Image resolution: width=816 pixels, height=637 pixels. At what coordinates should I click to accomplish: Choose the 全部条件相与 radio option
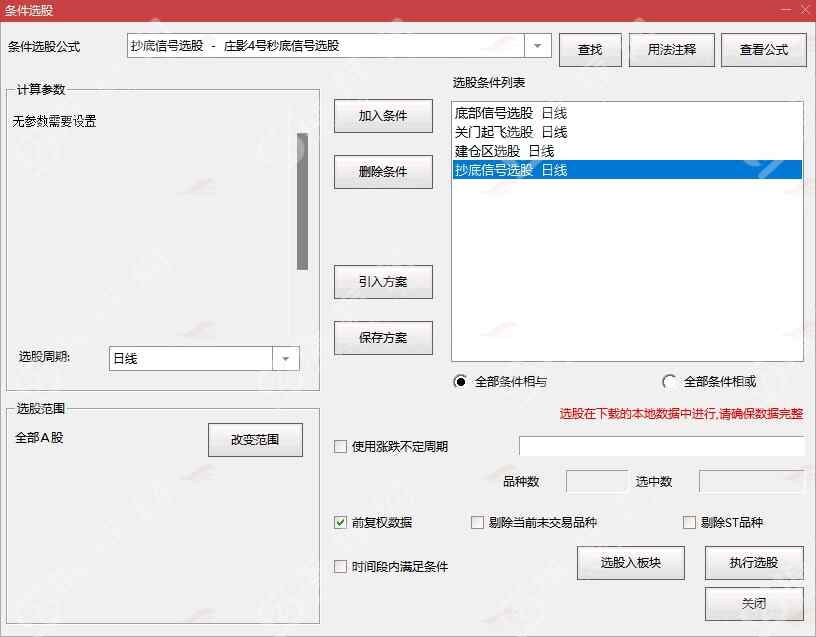click(460, 382)
